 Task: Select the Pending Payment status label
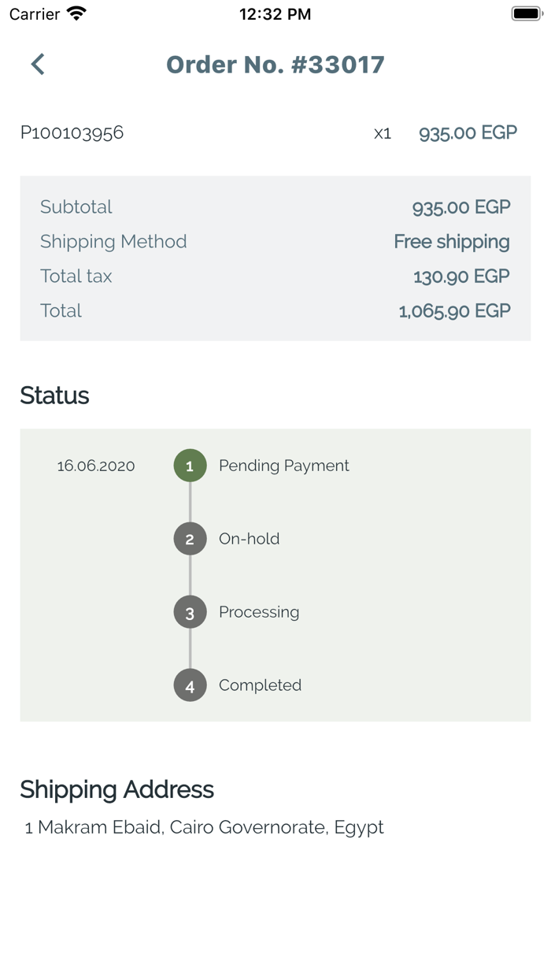pyautogui.click(x=283, y=466)
